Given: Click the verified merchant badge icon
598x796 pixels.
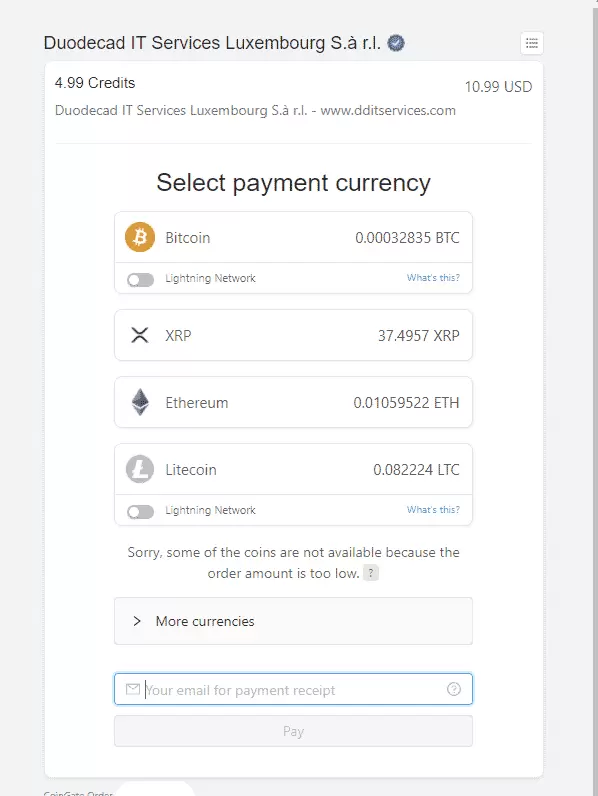Looking at the screenshot, I should [396, 43].
